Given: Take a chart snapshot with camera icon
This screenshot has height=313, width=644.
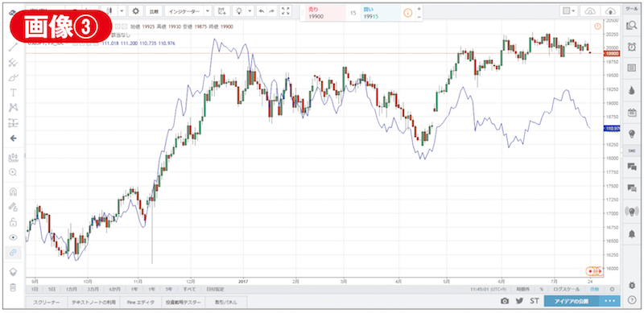Looking at the screenshot, I should (x=505, y=301).
